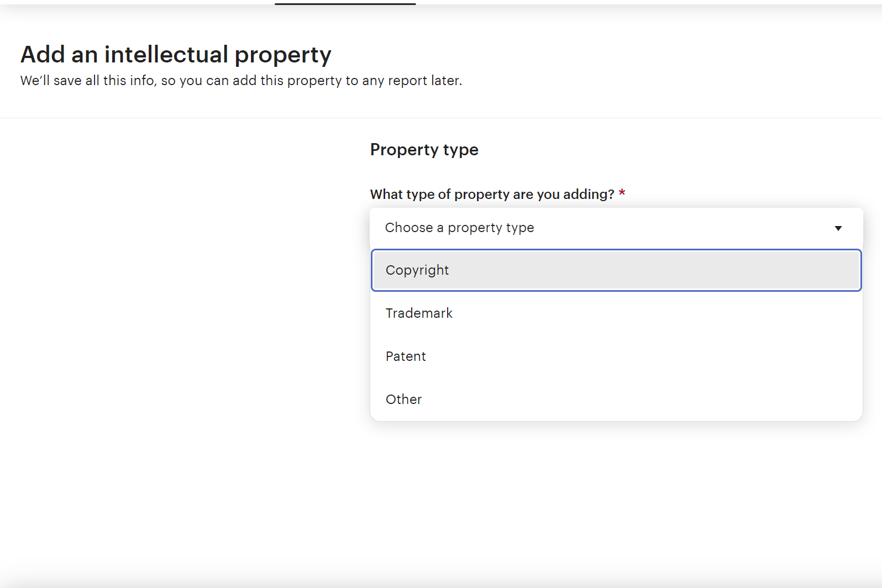The image size is (882, 588).
Task: Click 'add this property to any report later' text
Action: [x=347, y=81]
